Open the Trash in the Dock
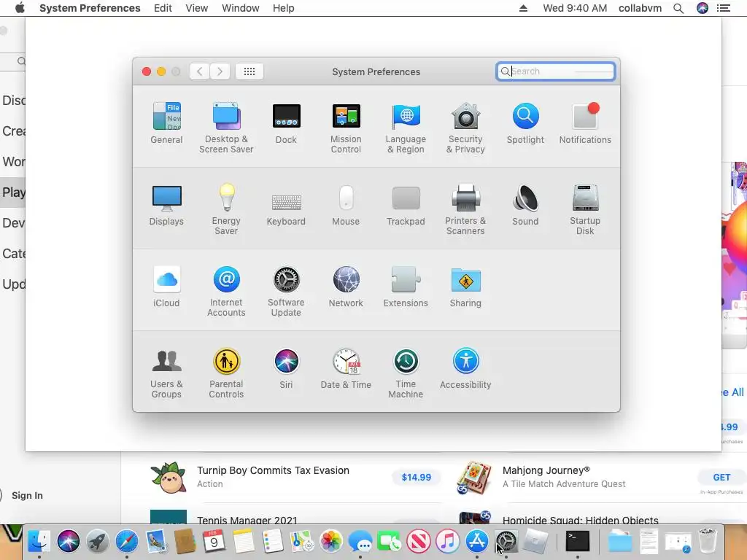Viewport: 747px width, 560px height. tap(708, 542)
